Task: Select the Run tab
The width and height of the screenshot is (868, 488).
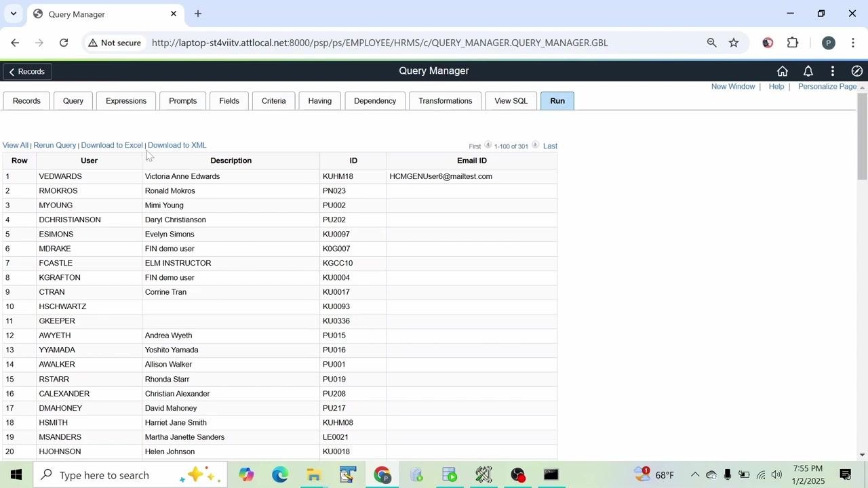Action: 557,101
